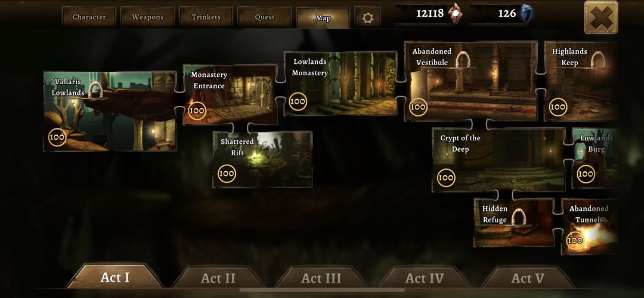The height and width of the screenshot is (298, 644).
Task: Close the map with the X button
Action: (601, 17)
